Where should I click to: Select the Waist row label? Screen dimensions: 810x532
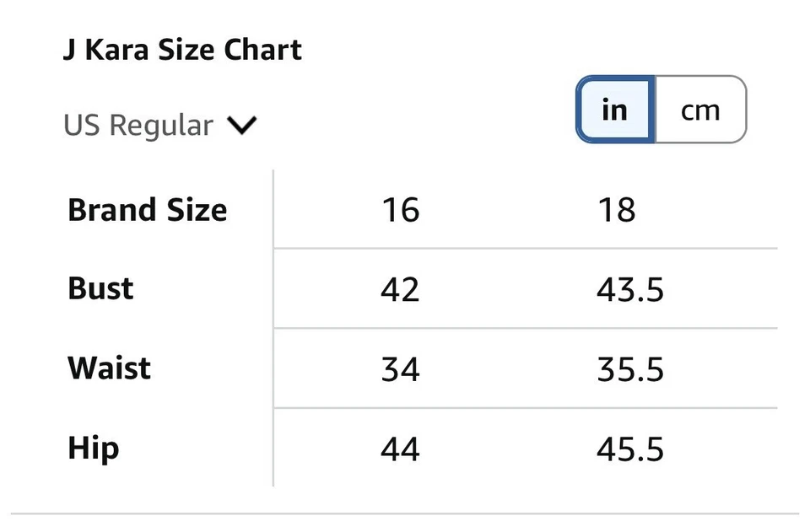(110, 368)
